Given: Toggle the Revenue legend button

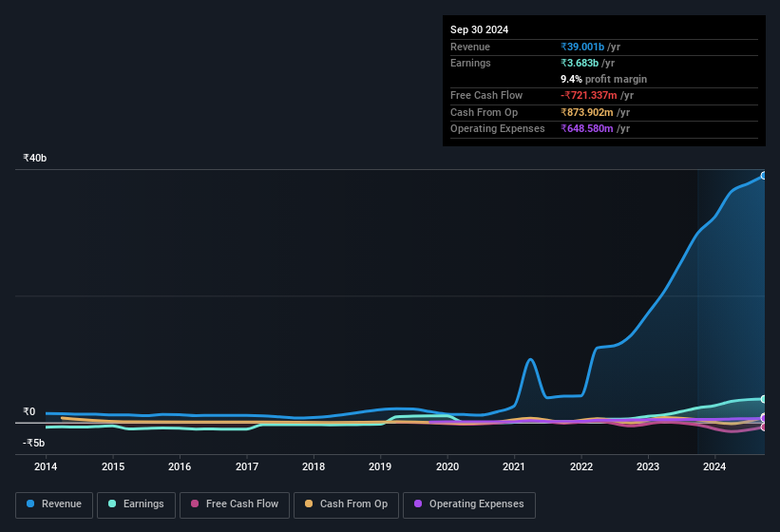Looking at the screenshot, I should pos(54,504).
